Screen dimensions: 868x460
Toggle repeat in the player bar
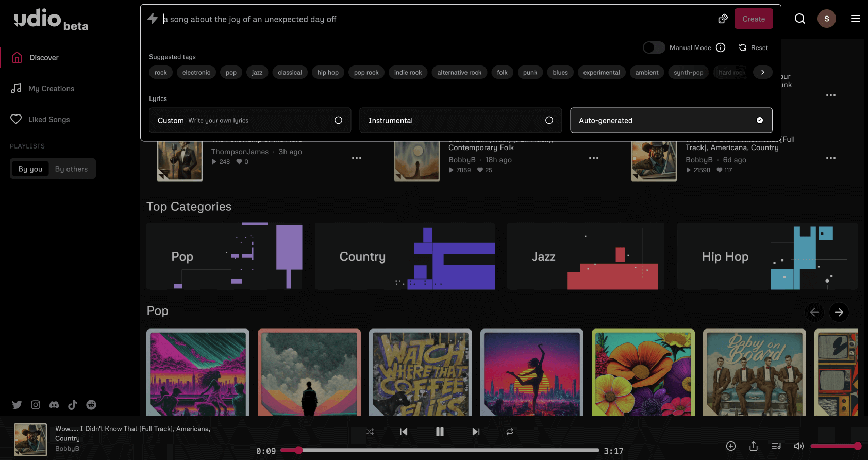(510, 432)
